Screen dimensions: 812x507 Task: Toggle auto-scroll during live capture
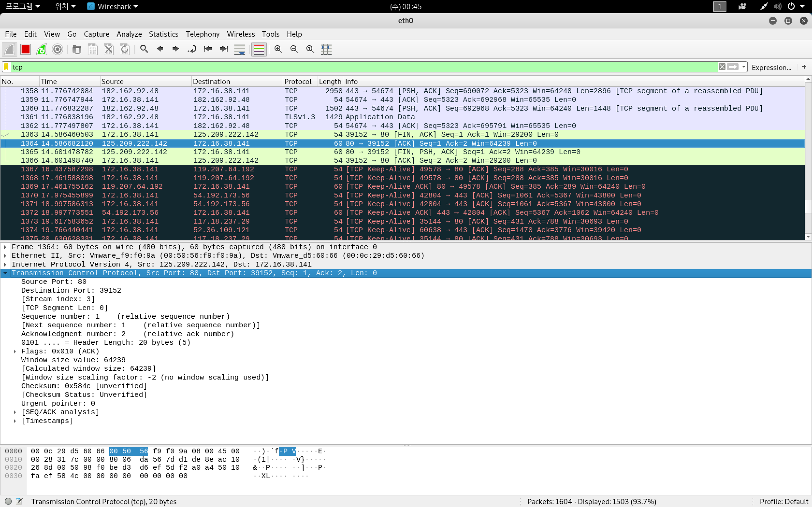(x=239, y=49)
